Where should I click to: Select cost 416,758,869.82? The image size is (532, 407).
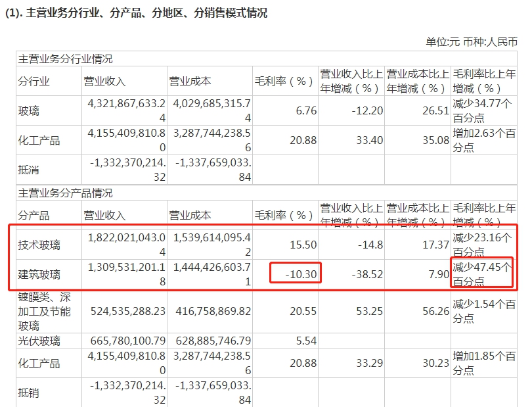(x=213, y=311)
